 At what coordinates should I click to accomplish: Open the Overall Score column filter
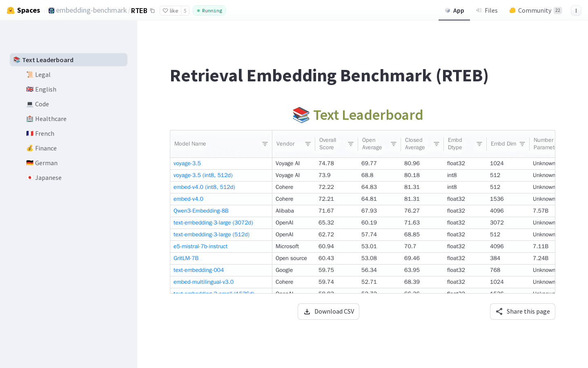click(x=351, y=144)
